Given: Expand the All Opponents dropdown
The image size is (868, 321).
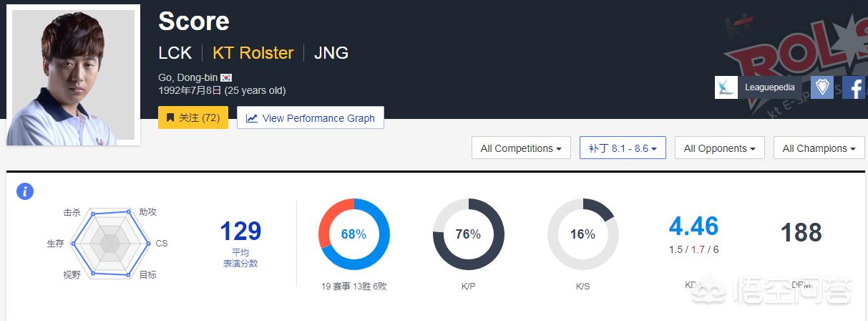Looking at the screenshot, I should [x=720, y=148].
